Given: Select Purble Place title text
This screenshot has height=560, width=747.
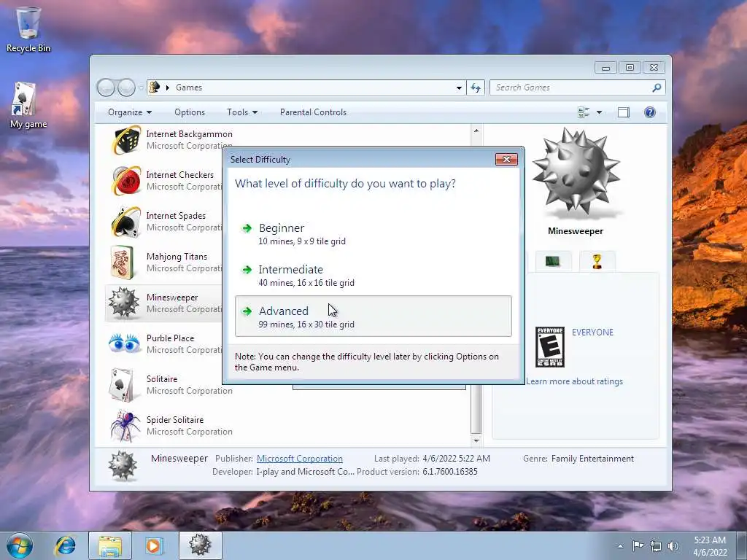Looking at the screenshot, I should 170,338.
